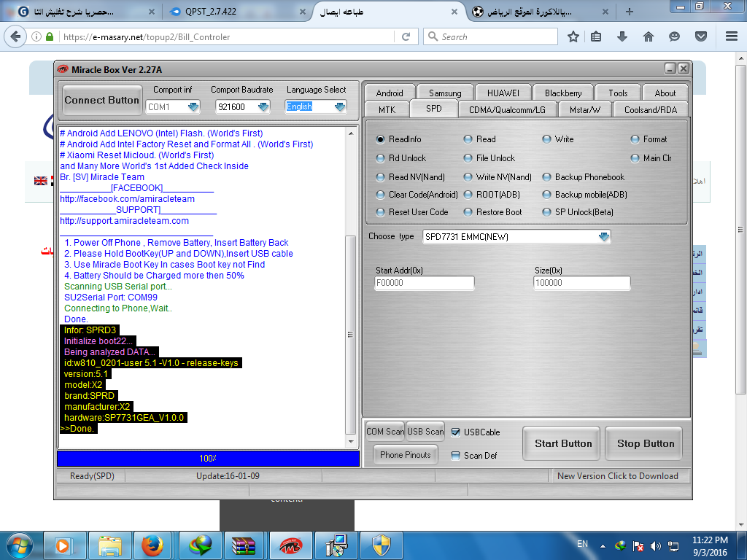
Task: Switch to the Android tab
Action: click(390, 93)
